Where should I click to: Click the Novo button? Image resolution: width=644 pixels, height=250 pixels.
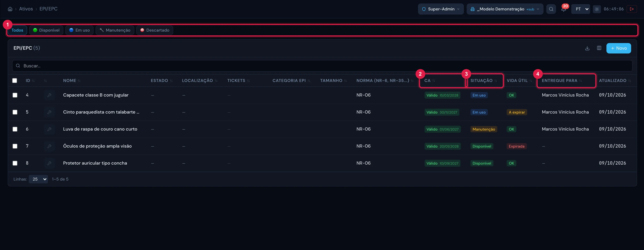(x=618, y=48)
